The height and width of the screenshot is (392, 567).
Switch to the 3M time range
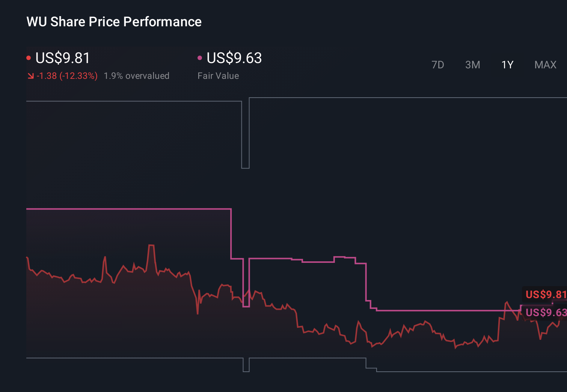[472, 65]
